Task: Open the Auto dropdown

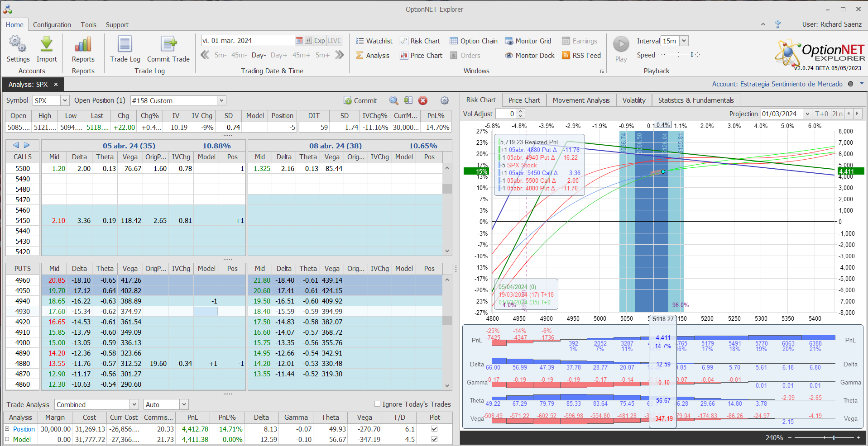Action: point(184,404)
